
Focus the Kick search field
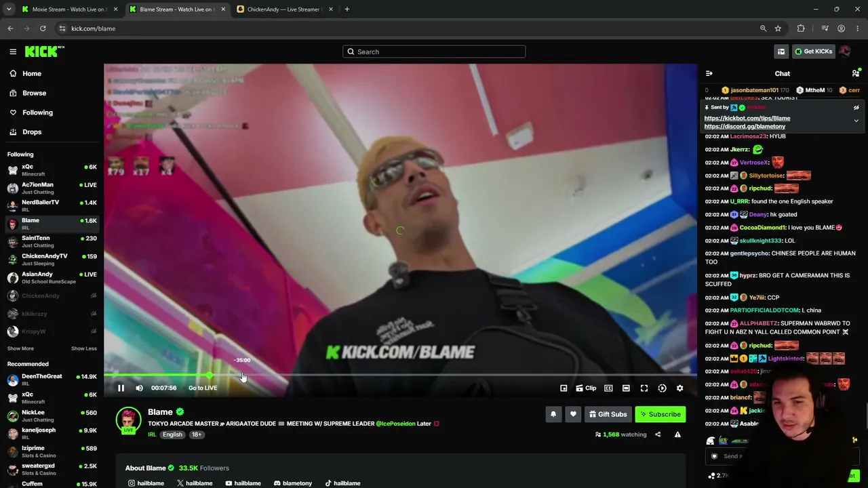pyautogui.click(x=434, y=52)
